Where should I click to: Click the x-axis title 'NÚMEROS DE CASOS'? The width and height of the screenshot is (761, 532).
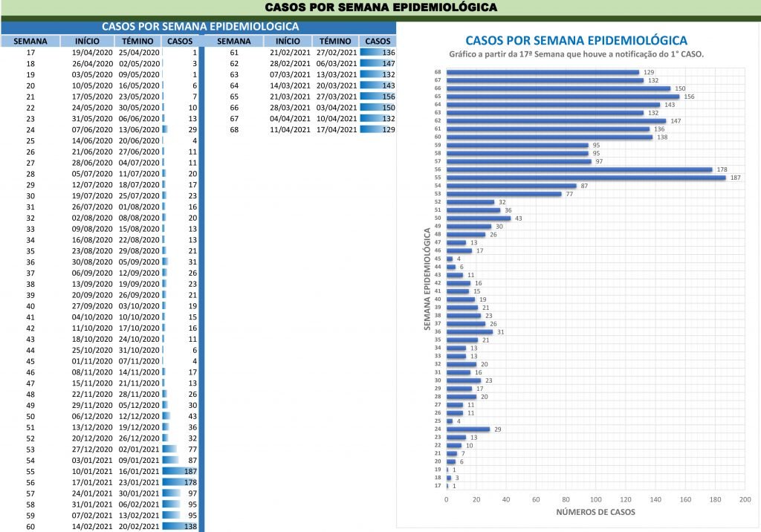596,512
